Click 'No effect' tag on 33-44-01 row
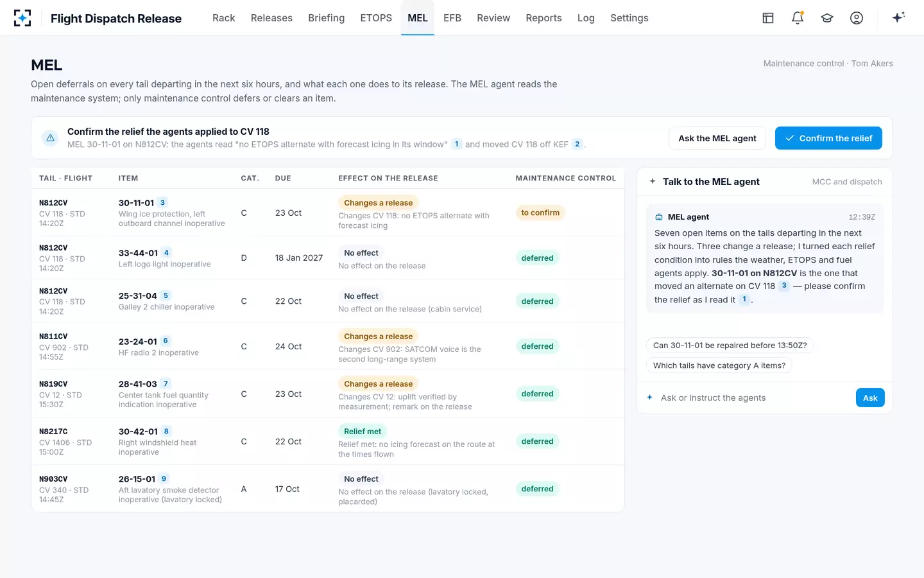This screenshot has width=924, height=578. (x=361, y=253)
